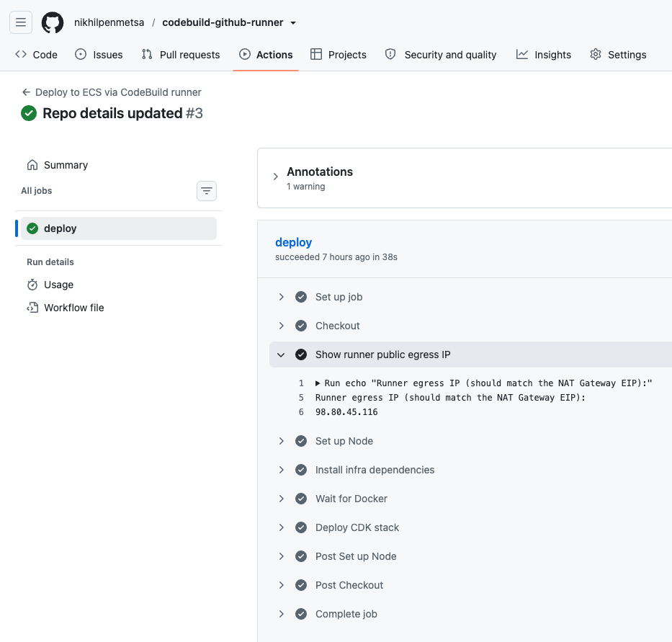The height and width of the screenshot is (642, 672).
Task: Switch to the Settings tab
Action: pos(618,55)
